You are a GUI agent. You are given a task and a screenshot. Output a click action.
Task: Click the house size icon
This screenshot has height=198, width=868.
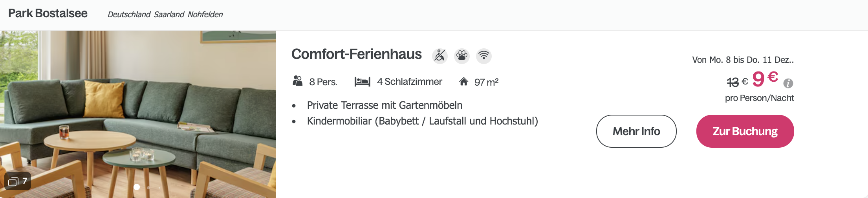(x=463, y=82)
